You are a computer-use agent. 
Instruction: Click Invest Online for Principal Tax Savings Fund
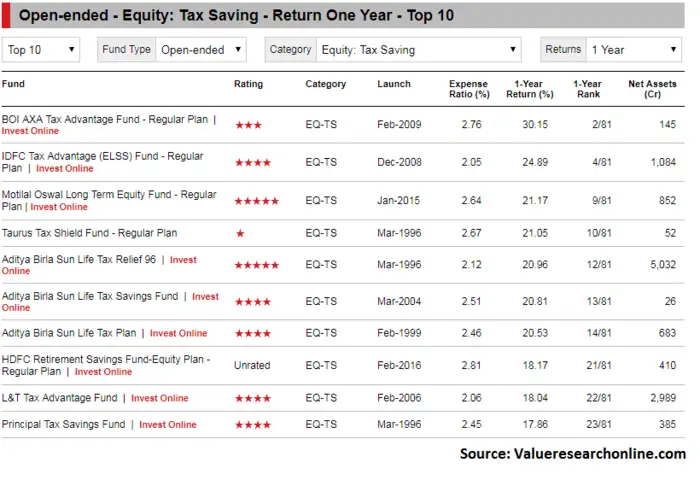tap(168, 425)
